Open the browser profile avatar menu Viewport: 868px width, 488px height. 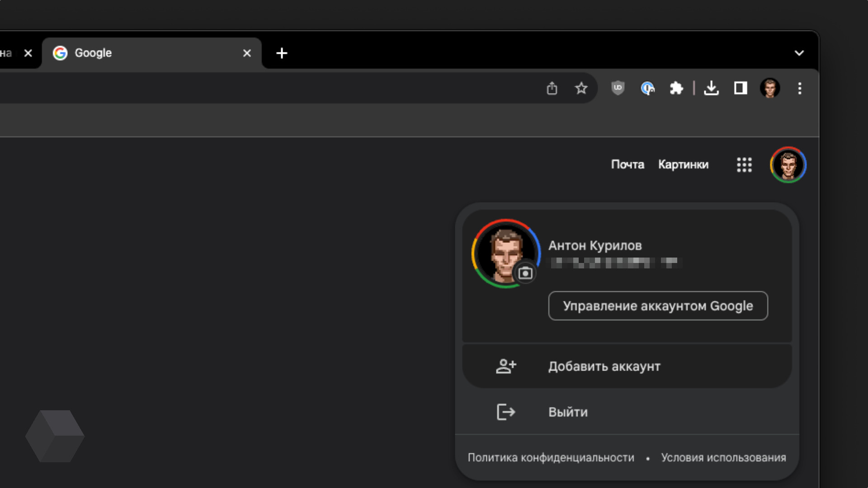770,88
